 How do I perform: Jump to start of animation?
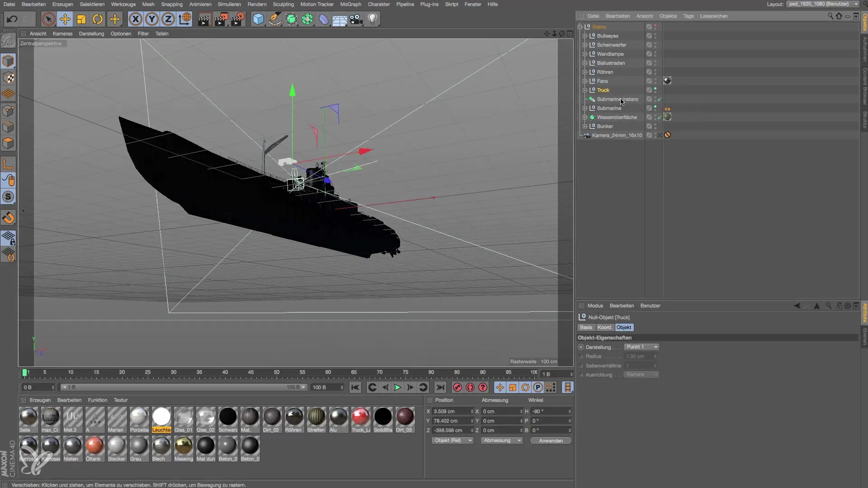pos(355,387)
